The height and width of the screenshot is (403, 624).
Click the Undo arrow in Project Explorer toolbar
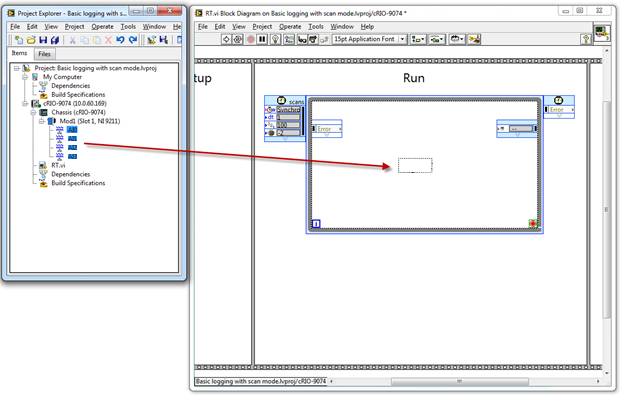[x=120, y=40]
